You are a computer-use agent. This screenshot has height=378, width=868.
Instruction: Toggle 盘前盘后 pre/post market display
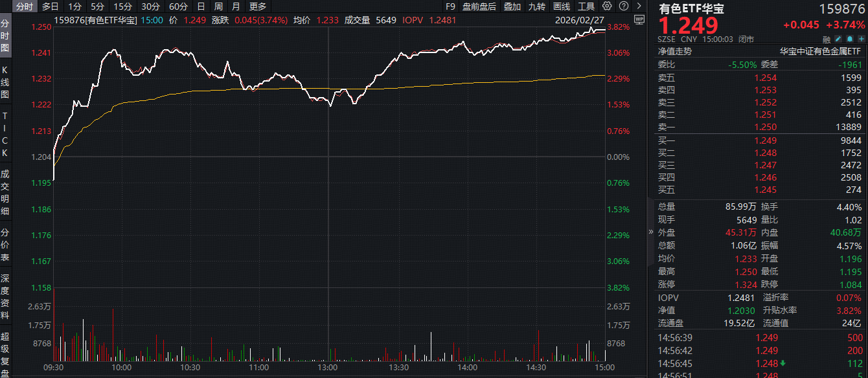coord(479,6)
